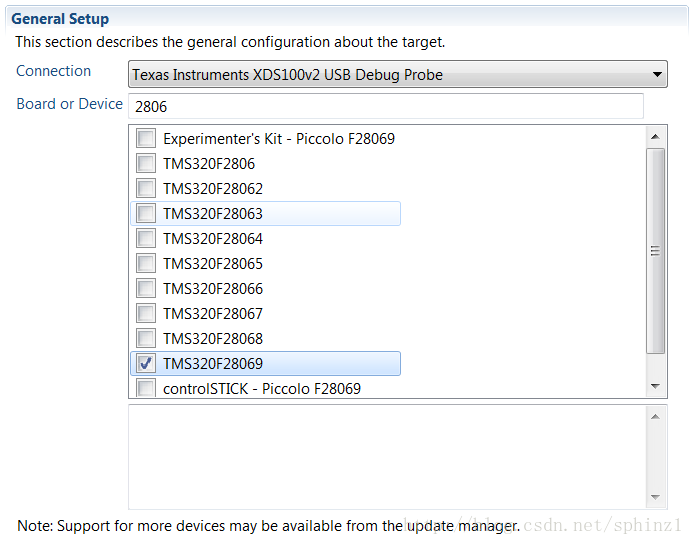The height and width of the screenshot is (545, 694).
Task: Click the device list scroll up arrow
Action: click(655, 137)
